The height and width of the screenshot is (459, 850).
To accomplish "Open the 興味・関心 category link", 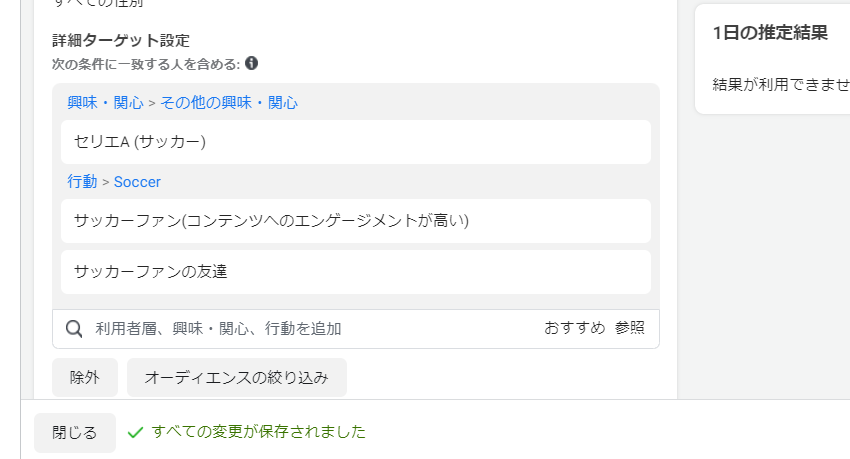I will coord(105,102).
